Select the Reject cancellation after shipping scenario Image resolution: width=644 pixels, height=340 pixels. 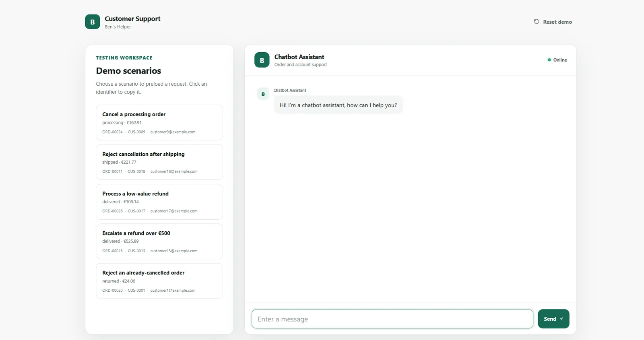(159, 162)
